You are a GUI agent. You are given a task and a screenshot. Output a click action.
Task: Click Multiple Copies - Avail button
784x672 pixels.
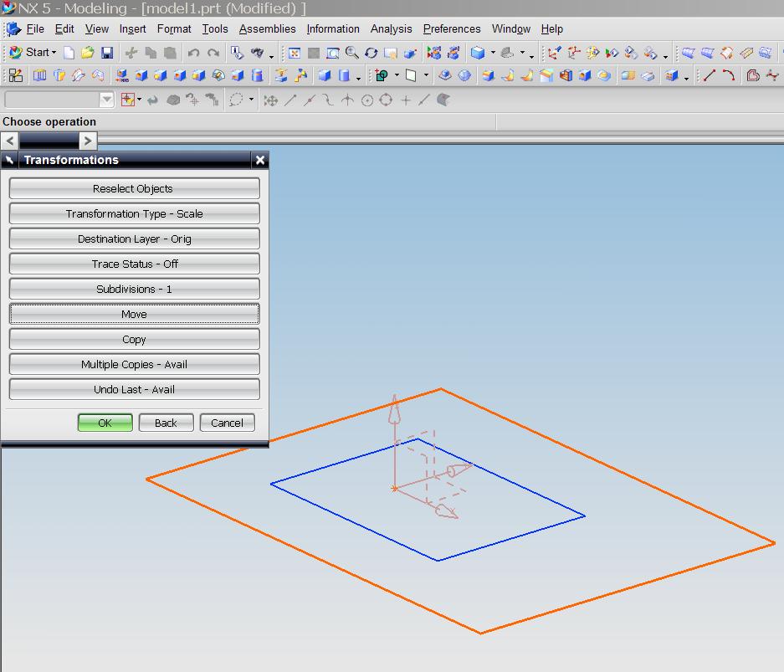tap(135, 364)
